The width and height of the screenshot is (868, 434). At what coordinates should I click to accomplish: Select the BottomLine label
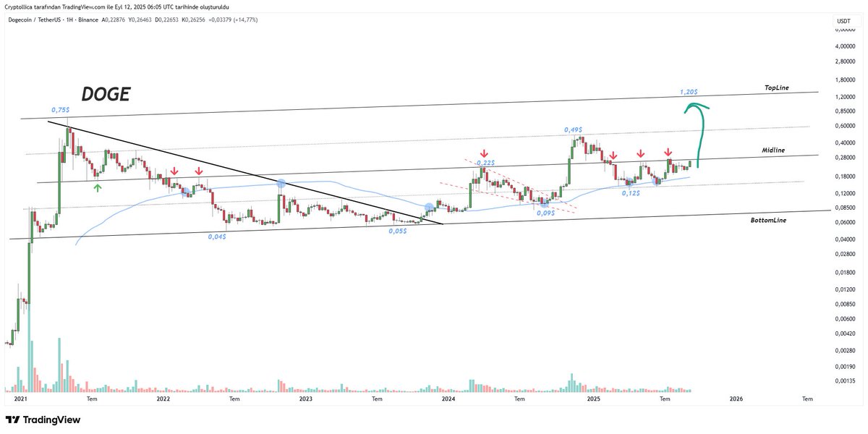coord(769,218)
